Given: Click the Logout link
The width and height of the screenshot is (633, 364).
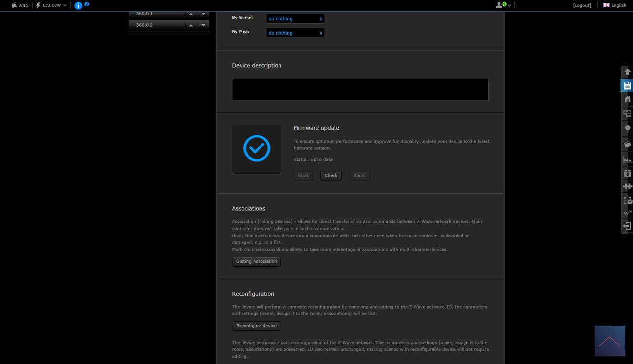Looking at the screenshot, I should tap(582, 5).
